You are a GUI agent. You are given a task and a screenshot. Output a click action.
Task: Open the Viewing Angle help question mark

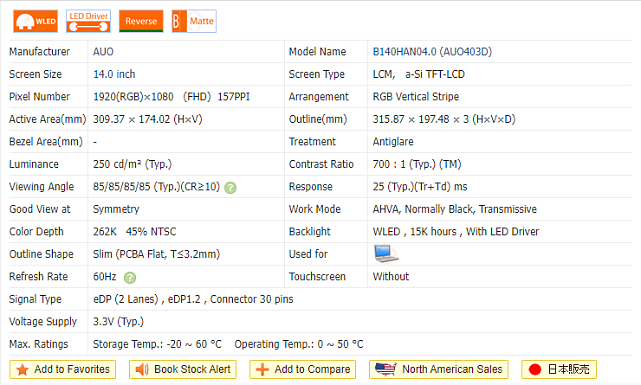(x=231, y=188)
